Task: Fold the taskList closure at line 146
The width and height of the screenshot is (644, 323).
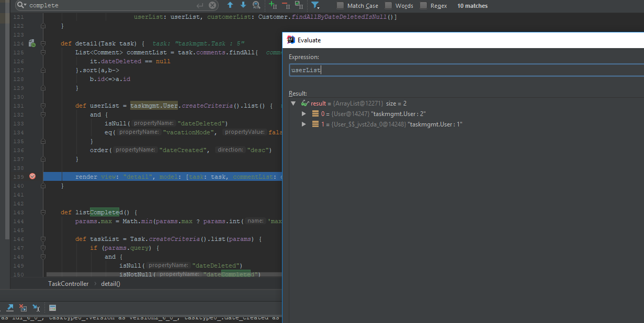Action: [x=43, y=239]
